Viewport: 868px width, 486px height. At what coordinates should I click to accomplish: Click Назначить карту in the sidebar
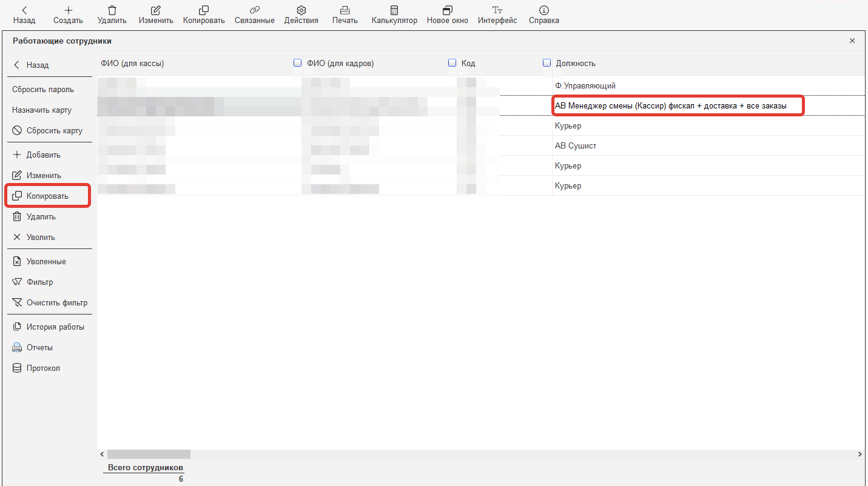(42, 110)
